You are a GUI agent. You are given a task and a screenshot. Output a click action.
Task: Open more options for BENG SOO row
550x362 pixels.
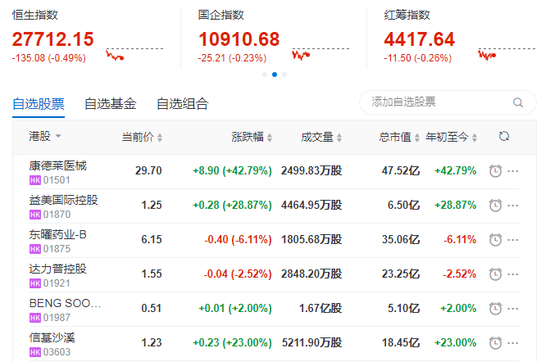[513, 309]
